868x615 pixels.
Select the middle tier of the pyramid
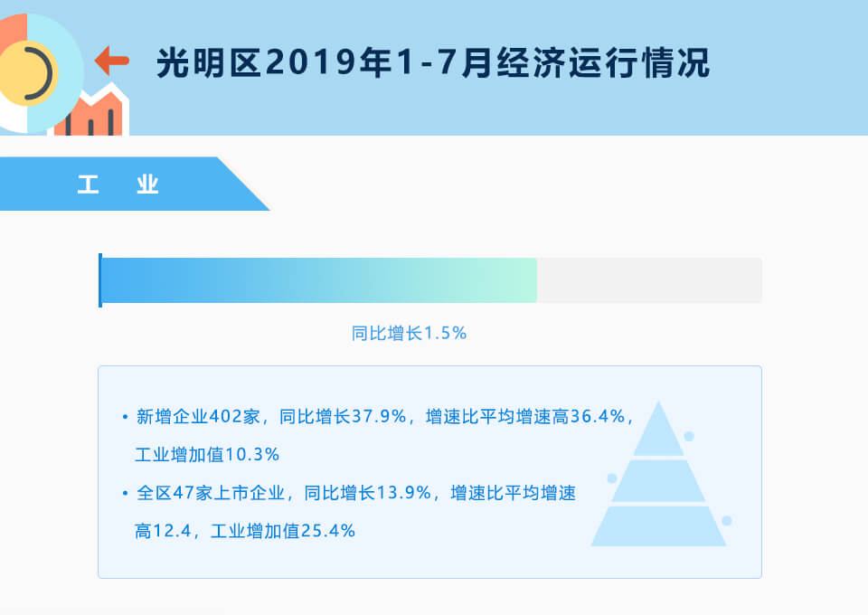click(x=658, y=481)
